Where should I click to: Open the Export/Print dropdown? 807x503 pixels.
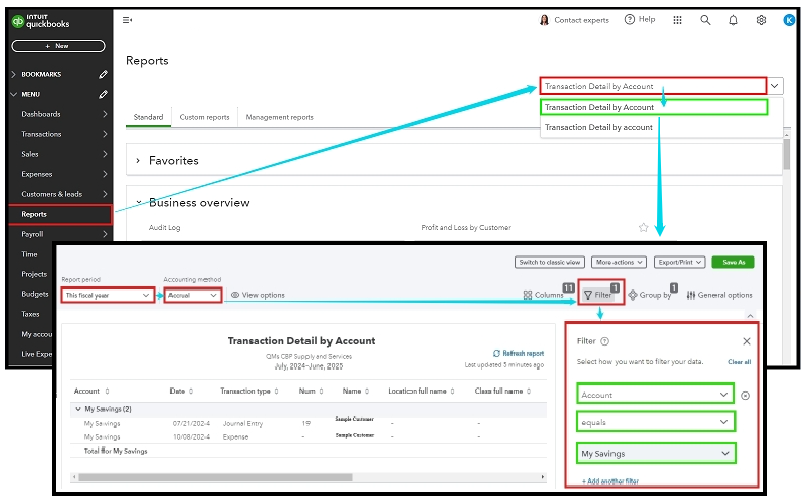679,263
